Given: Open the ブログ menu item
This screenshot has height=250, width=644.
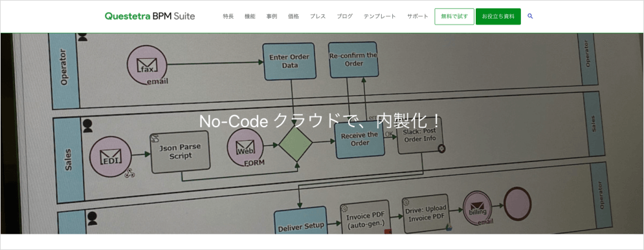Looking at the screenshot, I should click(x=344, y=16).
